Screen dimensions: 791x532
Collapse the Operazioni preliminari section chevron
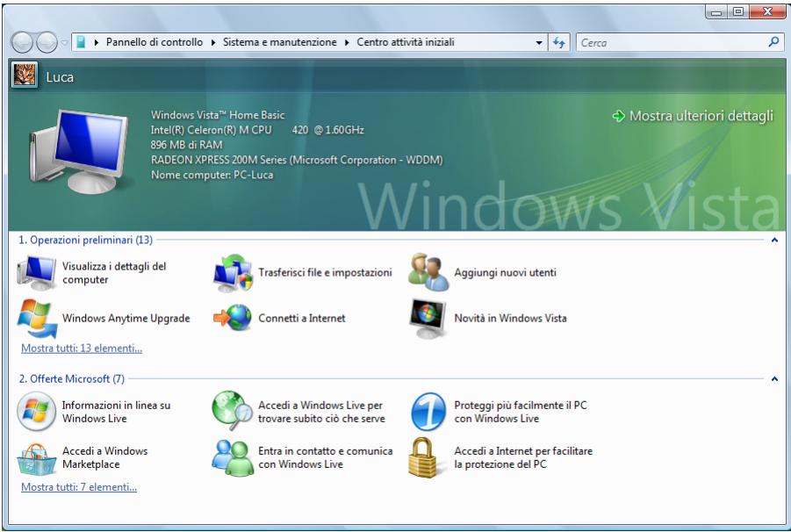[775, 240]
